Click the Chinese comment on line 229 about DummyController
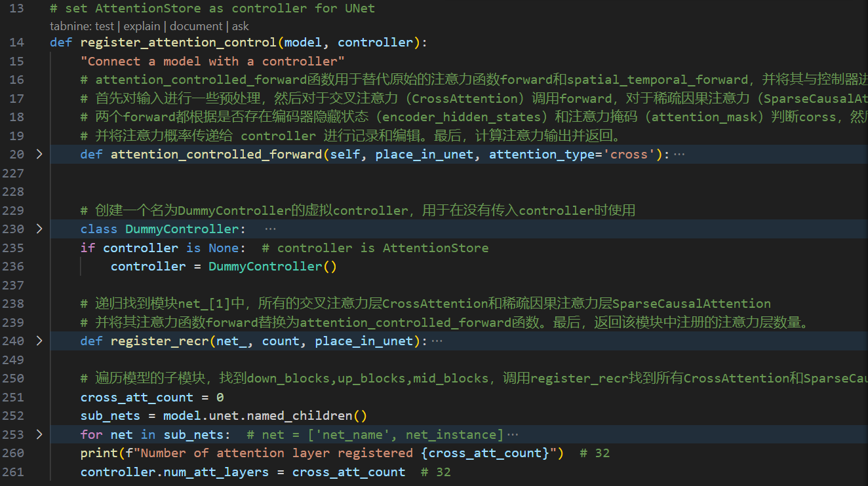 click(x=358, y=211)
